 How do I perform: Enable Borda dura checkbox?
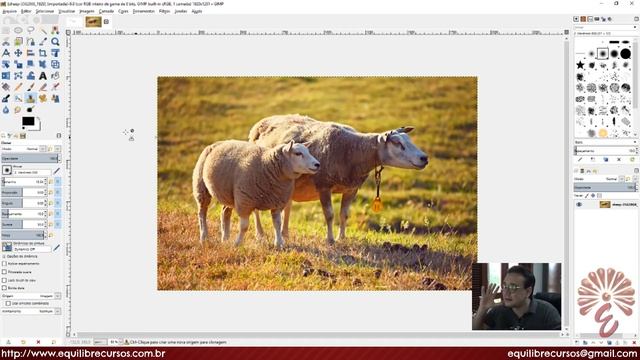click(x=4, y=288)
